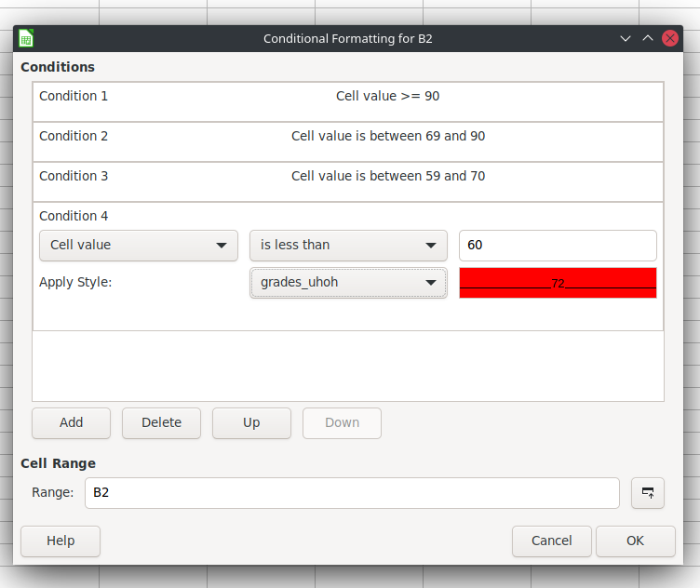This screenshot has width=700, height=588.
Task: Click the title bar up-arrow maximize icon
Action: (x=648, y=38)
